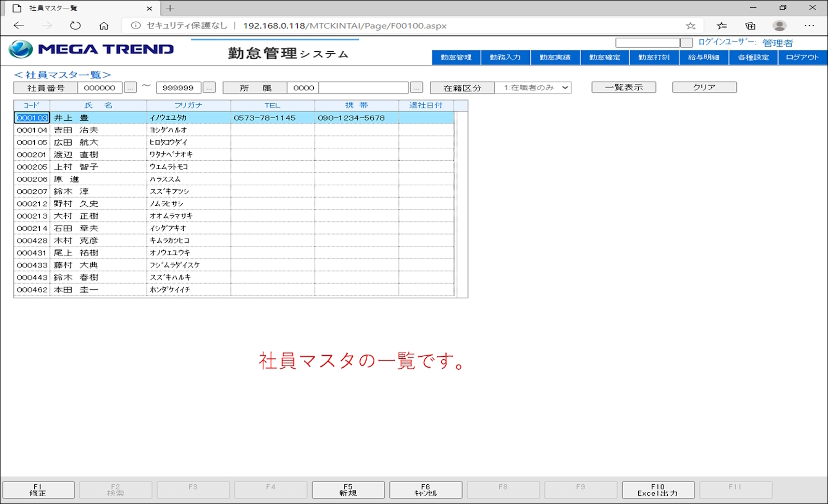This screenshot has height=504, width=828.
Task: Select employee row 原 進
Action: click(234, 179)
